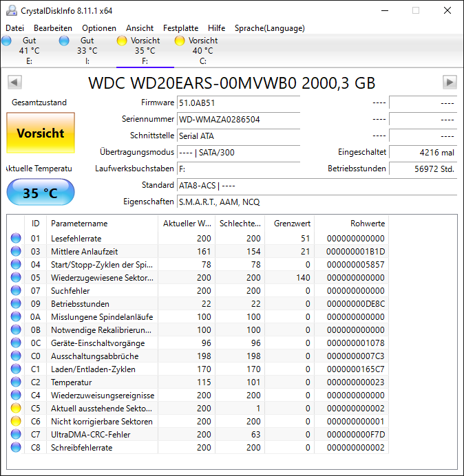Select drive F: Vorsicht tab
464x476 pixels.
point(145,51)
